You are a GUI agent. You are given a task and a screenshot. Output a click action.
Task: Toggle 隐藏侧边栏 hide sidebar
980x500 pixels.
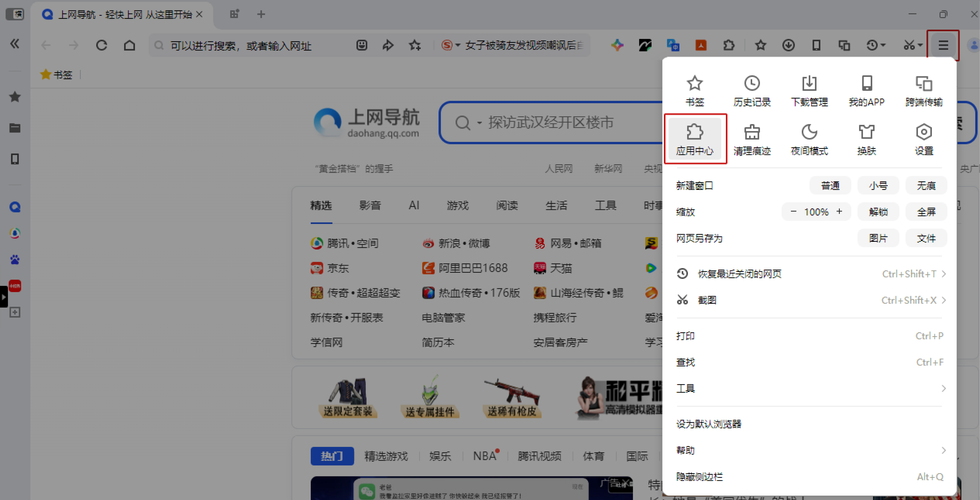coord(809,476)
